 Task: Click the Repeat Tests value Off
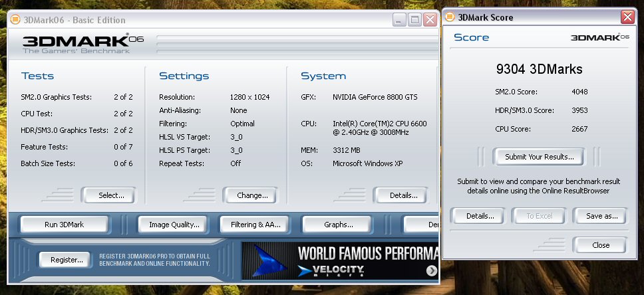coord(236,163)
